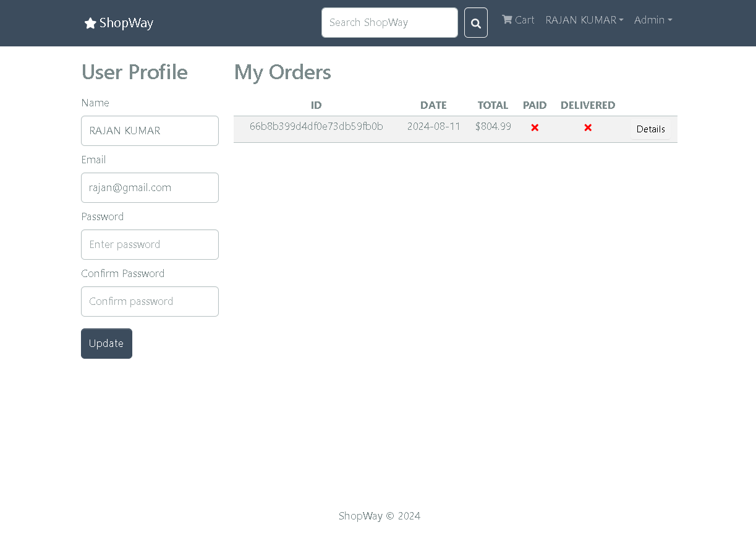756x556 pixels.
Task: Click the Cart link text
Action: [524, 20]
